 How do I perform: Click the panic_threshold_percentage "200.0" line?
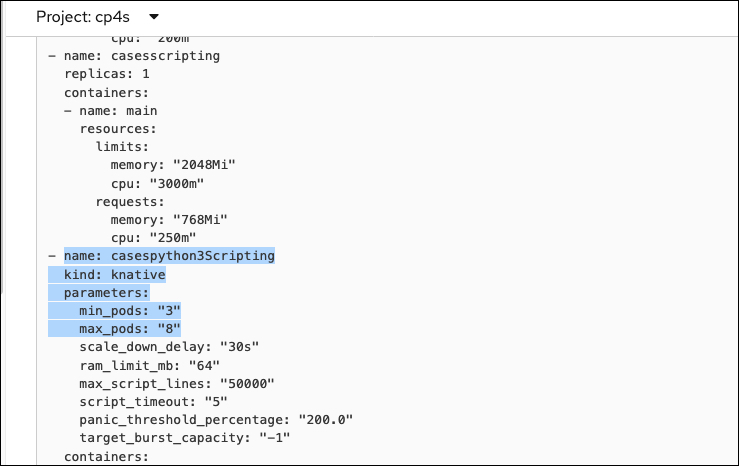(216, 419)
